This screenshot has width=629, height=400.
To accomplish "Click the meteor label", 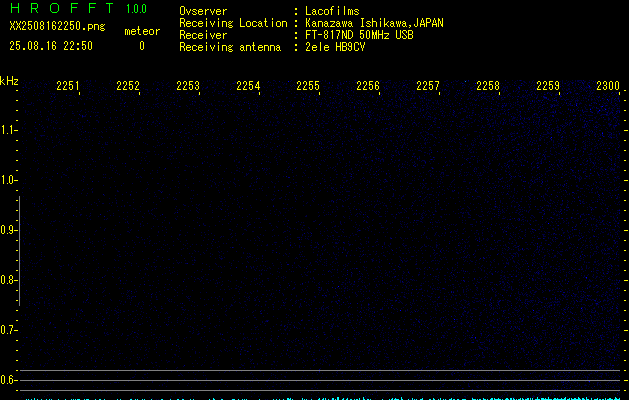I will [x=142, y=31].
